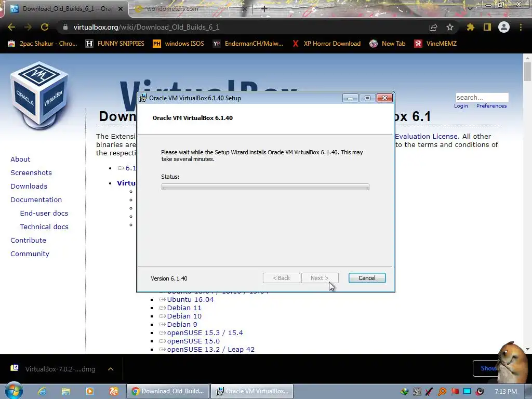The width and height of the screenshot is (532, 399).
Task: Open the Preferences link
Action: point(491,106)
